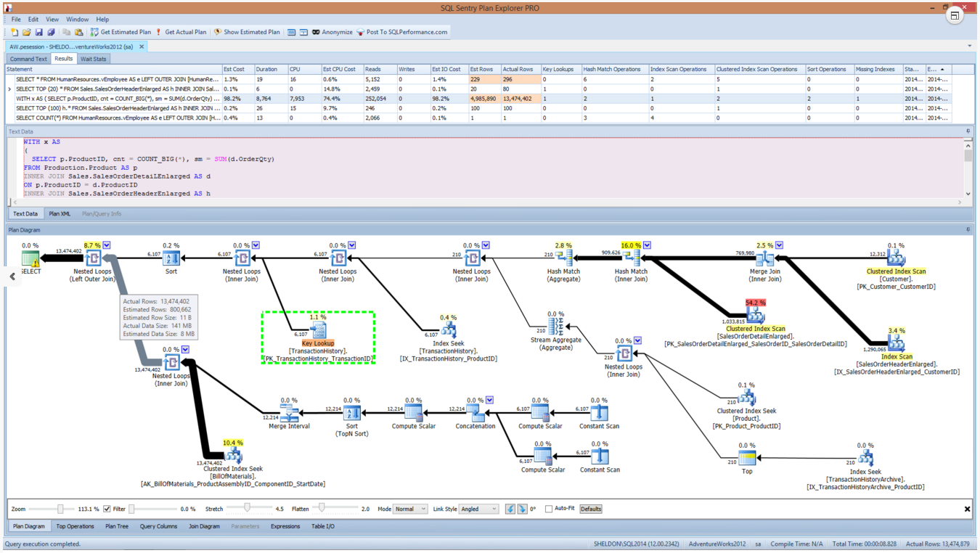The width and height of the screenshot is (980, 553).
Task: Click the New file toolbar icon
Action: point(15,32)
